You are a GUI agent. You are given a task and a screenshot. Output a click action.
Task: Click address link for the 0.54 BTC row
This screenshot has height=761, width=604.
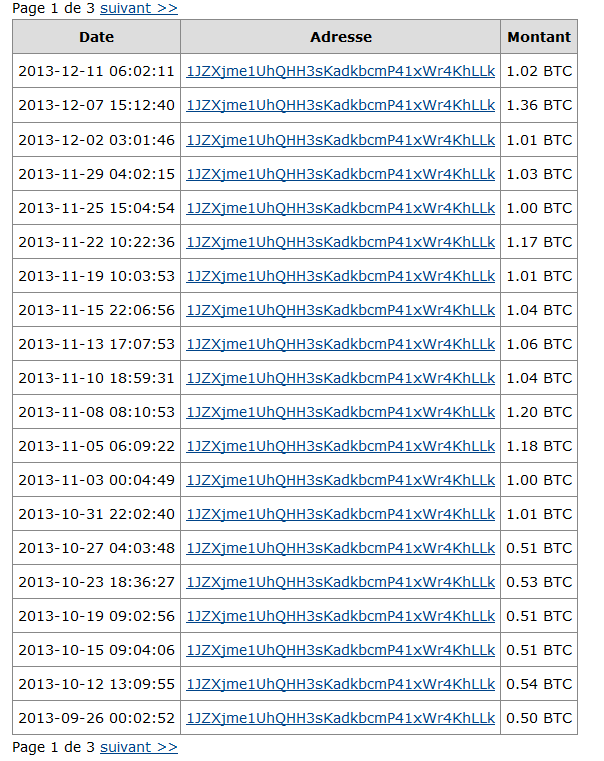point(341,683)
